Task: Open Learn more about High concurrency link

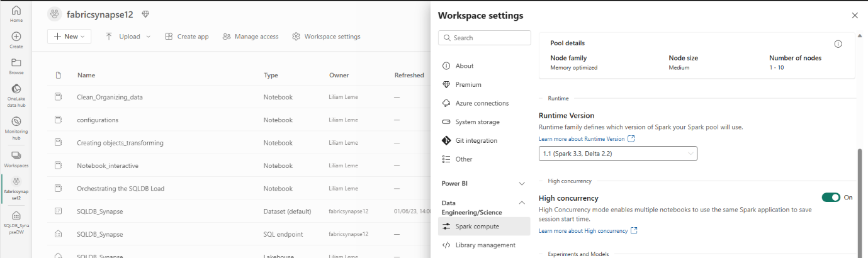Action: click(583, 231)
